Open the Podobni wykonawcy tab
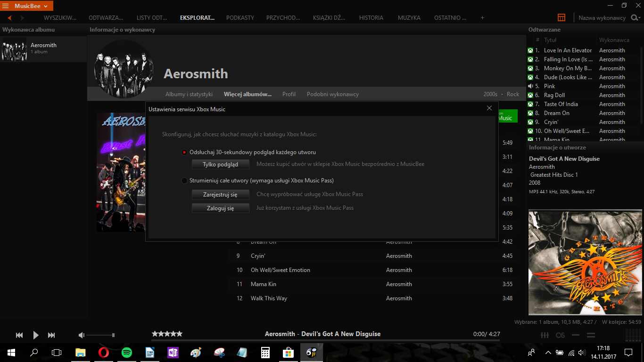Screen dimensions: 644x362 pos(333,94)
